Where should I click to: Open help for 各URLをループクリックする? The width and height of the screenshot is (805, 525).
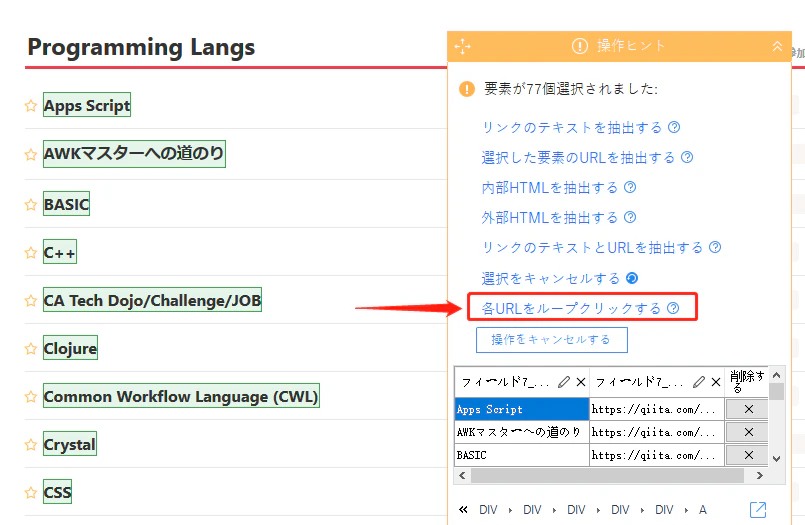pos(673,308)
